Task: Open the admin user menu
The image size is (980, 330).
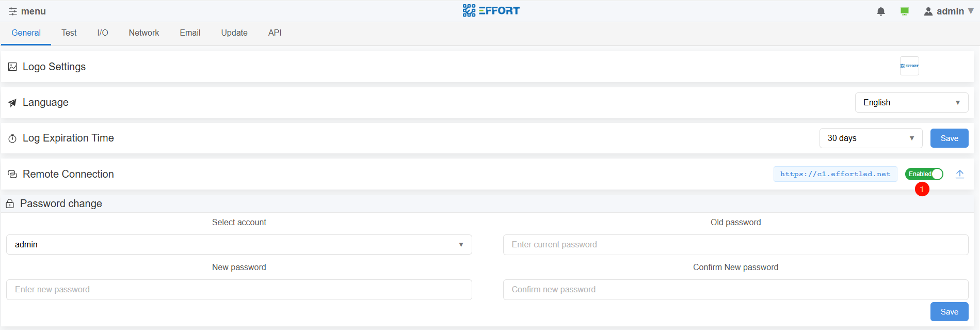Action: (x=949, y=11)
